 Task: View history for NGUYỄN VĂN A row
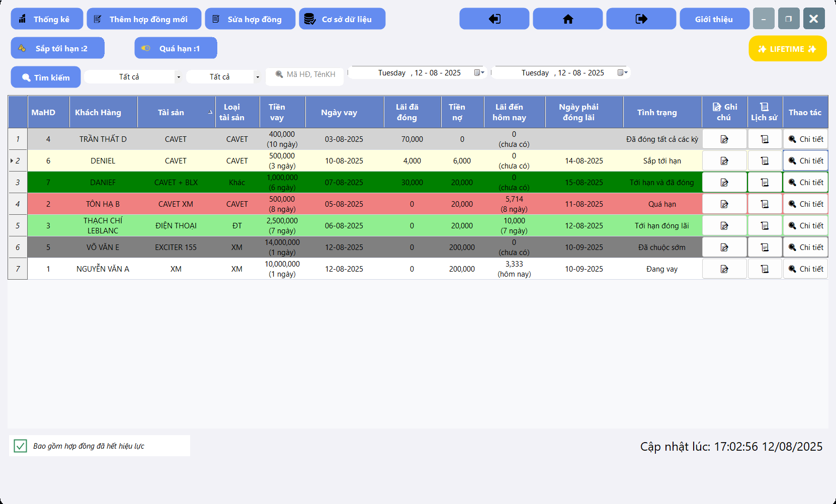coord(765,269)
